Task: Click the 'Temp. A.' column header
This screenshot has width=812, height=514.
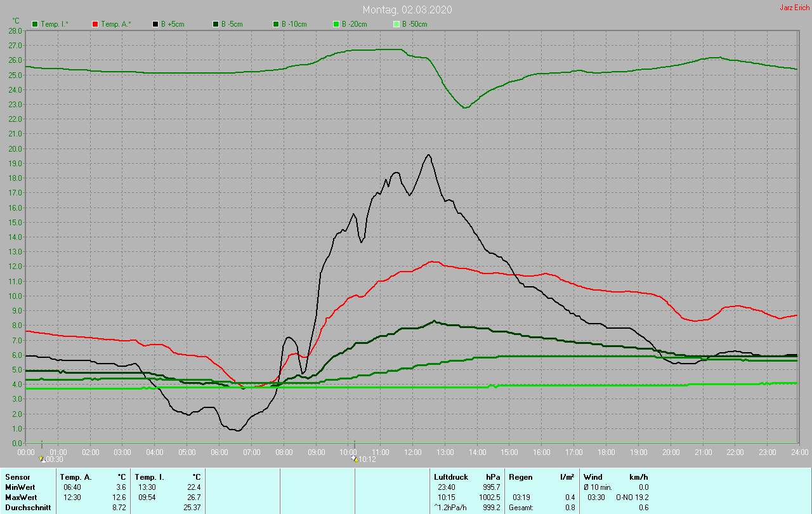Action: (x=75, y=477)
